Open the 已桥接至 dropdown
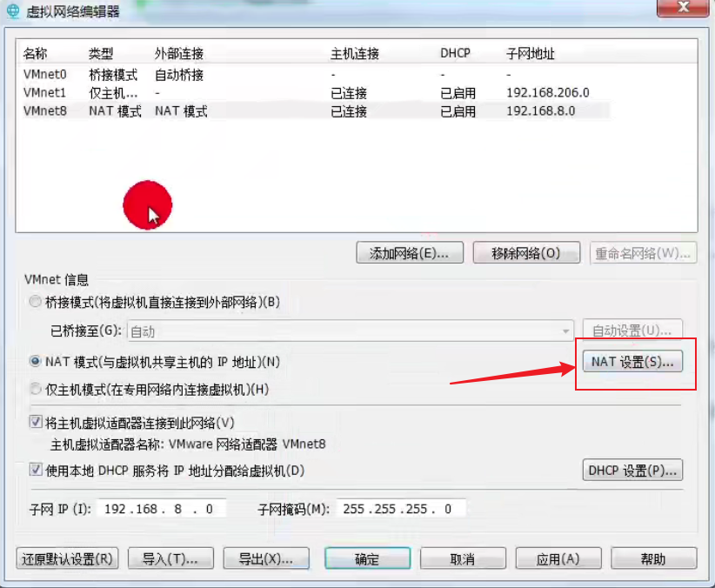 pyautogui.click(x=350, y=331)
